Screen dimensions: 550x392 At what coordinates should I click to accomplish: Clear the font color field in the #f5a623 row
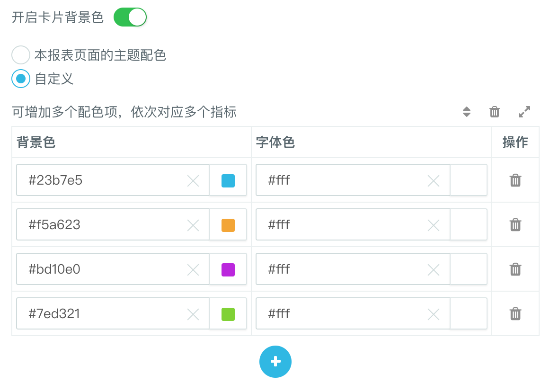tap(434, 225)
